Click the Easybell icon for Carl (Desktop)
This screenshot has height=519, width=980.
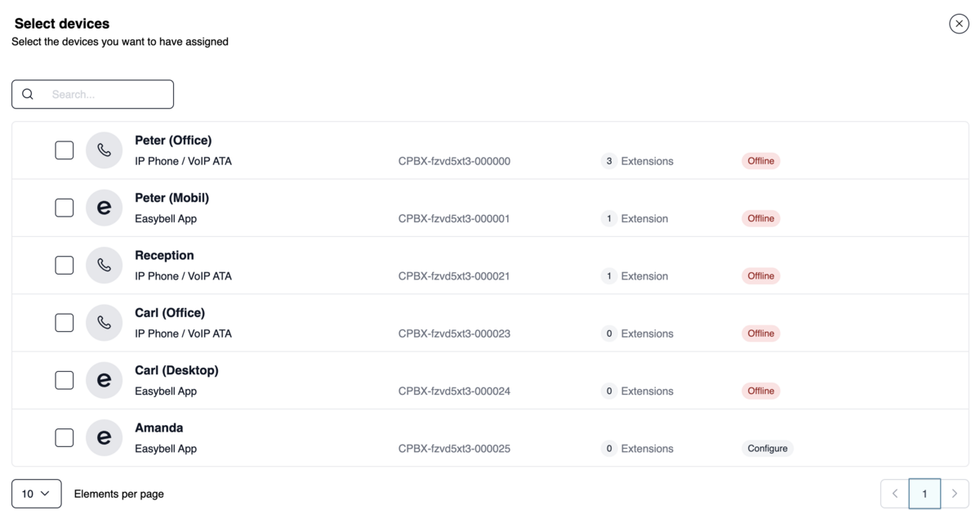click(105, 380)
